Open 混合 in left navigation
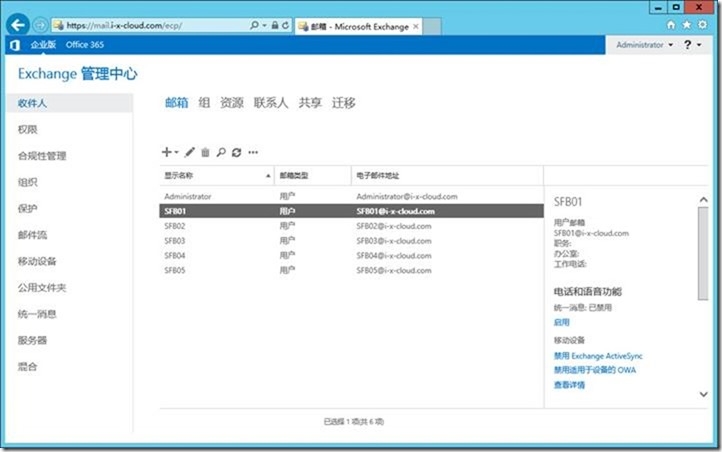 [28, 366]
